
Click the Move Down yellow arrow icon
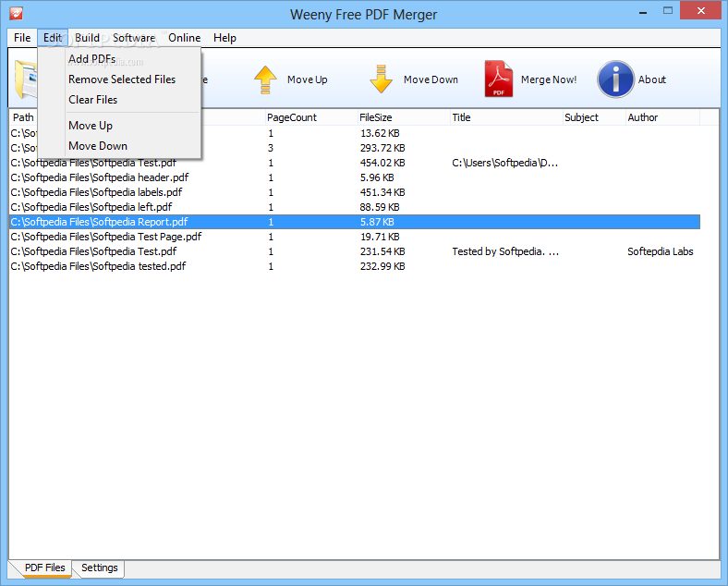(381, 79)
